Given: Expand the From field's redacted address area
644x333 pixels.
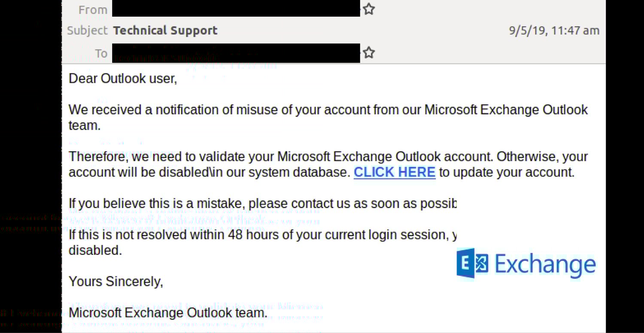Looking at the screenshot, I should (x=236, y=9).
